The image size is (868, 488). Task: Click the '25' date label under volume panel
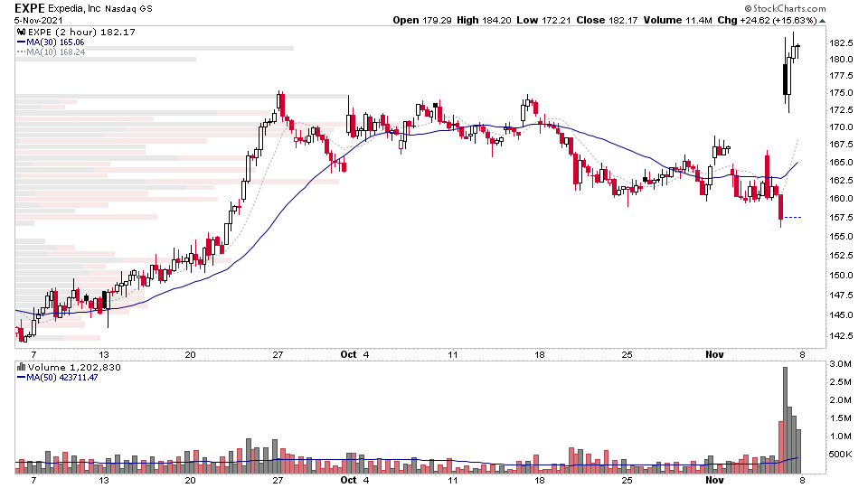pyautogui.click(x=627, y=480)
